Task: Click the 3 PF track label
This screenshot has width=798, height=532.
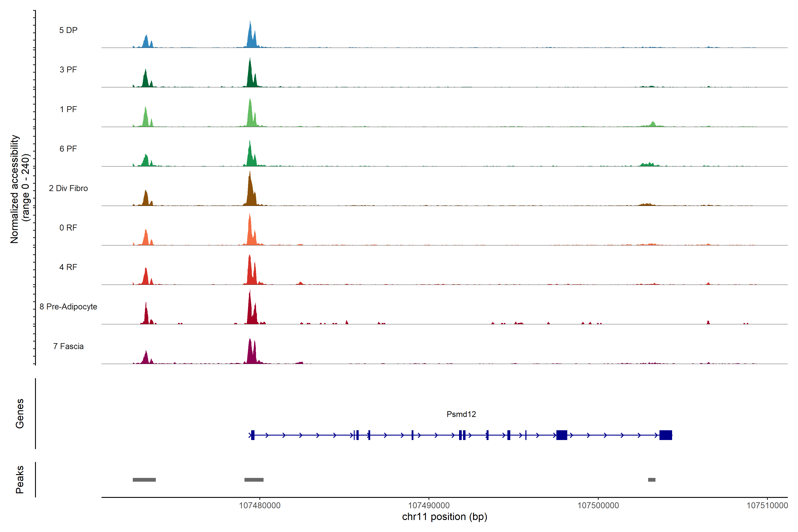Action: [68, 70]
